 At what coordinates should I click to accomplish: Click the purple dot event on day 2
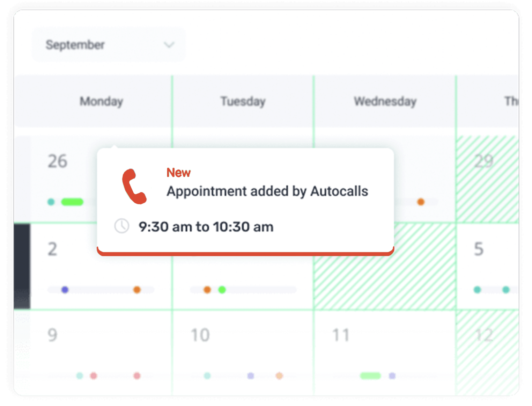tap(65, 290)
